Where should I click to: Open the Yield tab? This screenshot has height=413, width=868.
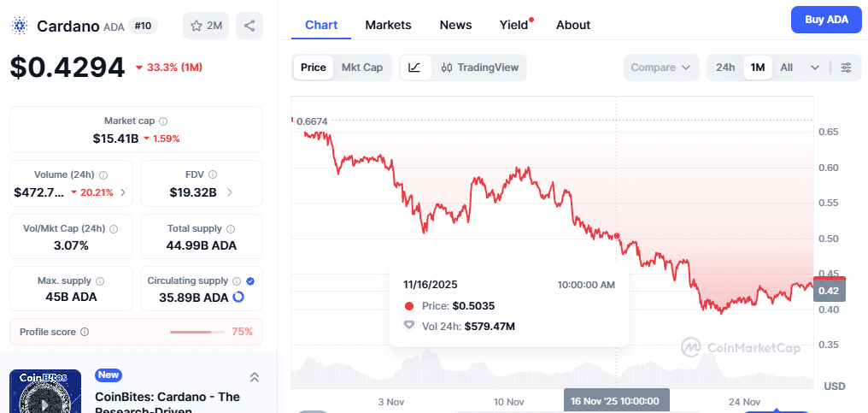click(x=513, y=25)
